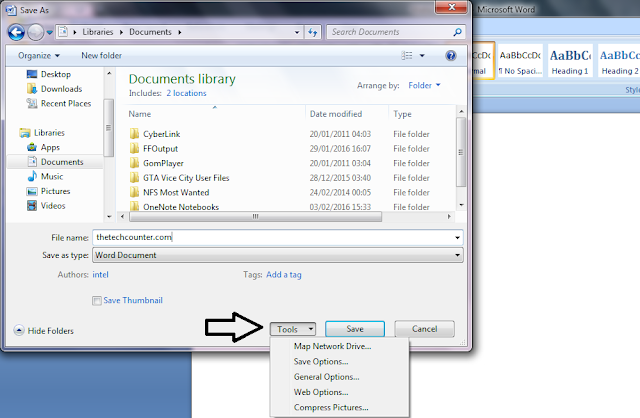The image size is (640, 418).
Task: Click Libraries in the address breadcrumb
Action: click(x=98, y=32)
